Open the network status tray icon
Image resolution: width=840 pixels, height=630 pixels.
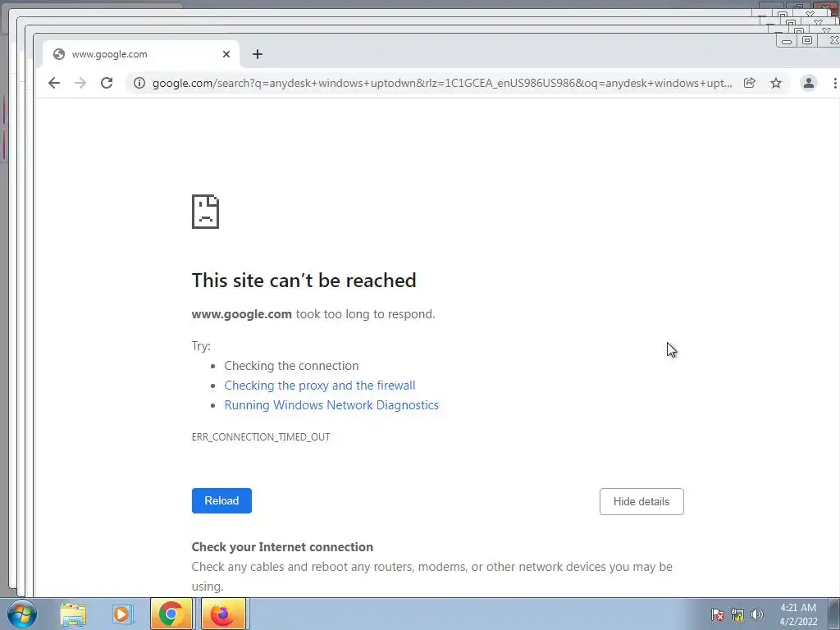click(x=737, y=614)
